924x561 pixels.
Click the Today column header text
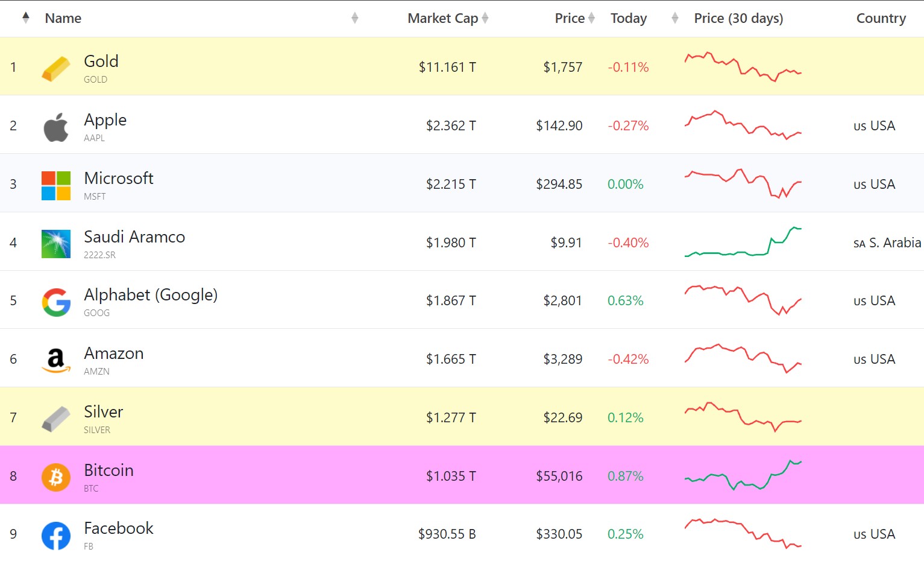click(x=629, y=18)
